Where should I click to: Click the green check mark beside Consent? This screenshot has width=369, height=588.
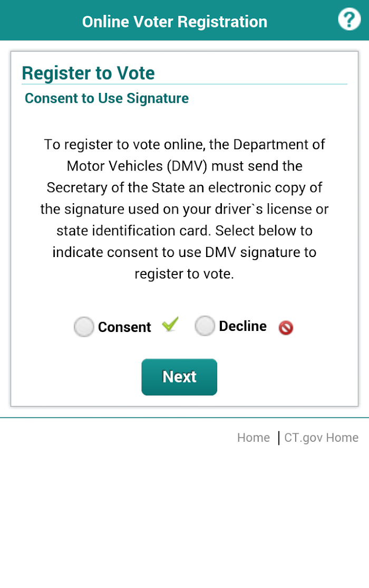(x=170, y=325)
